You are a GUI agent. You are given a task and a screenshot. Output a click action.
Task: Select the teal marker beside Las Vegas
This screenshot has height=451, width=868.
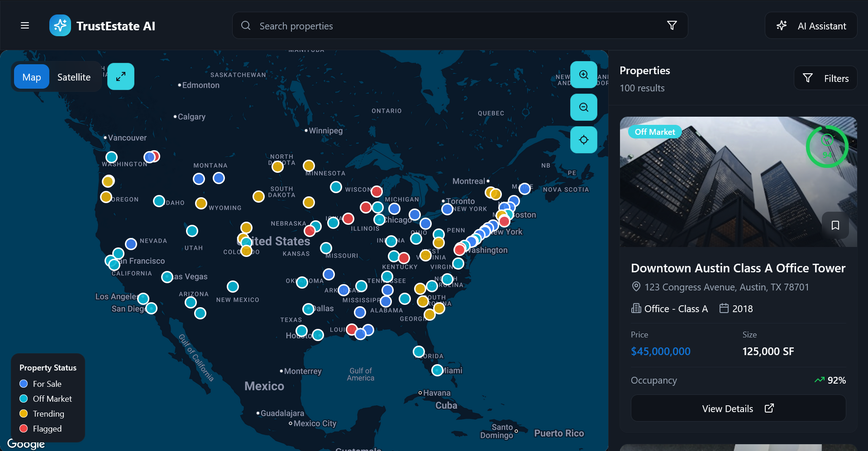[167, 277]
